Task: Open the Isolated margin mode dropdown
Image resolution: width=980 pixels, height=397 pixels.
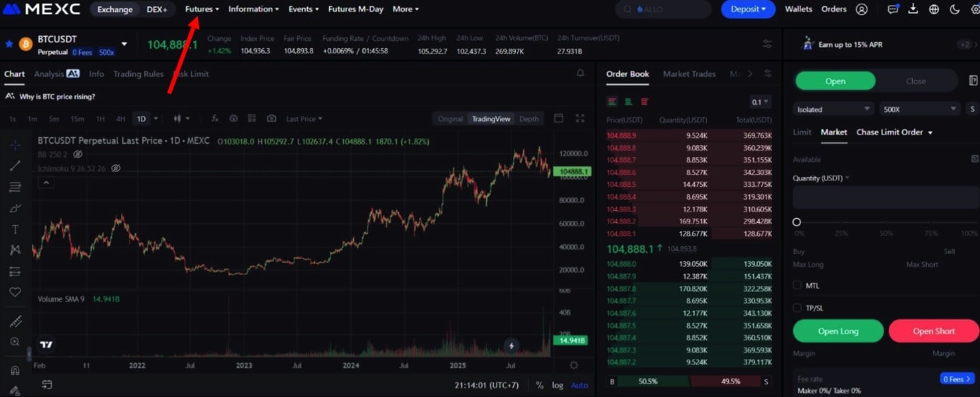Action: (x=834, y=109)
